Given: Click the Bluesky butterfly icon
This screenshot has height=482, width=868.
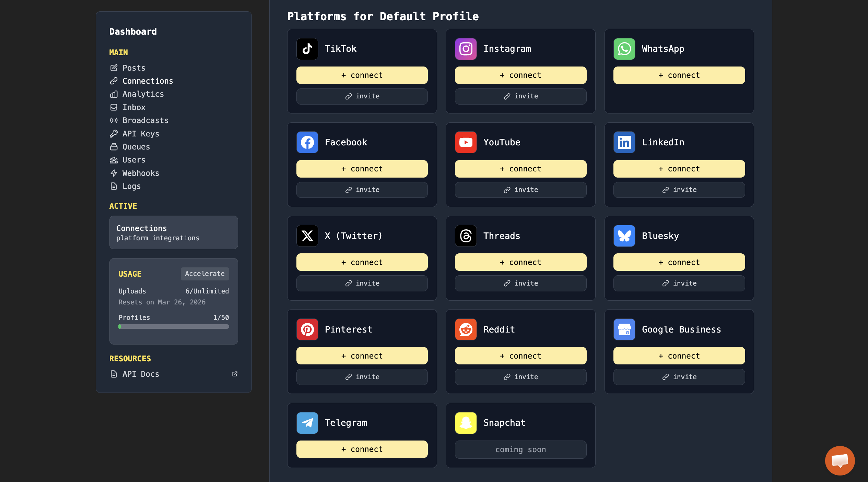Looking at the screenshot, I should (x=624, y=236).
